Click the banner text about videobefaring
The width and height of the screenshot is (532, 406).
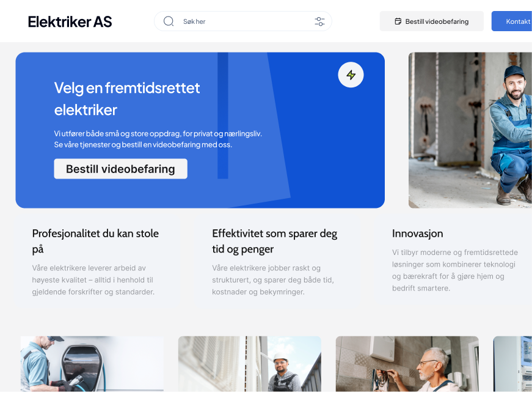click(158, 139)
